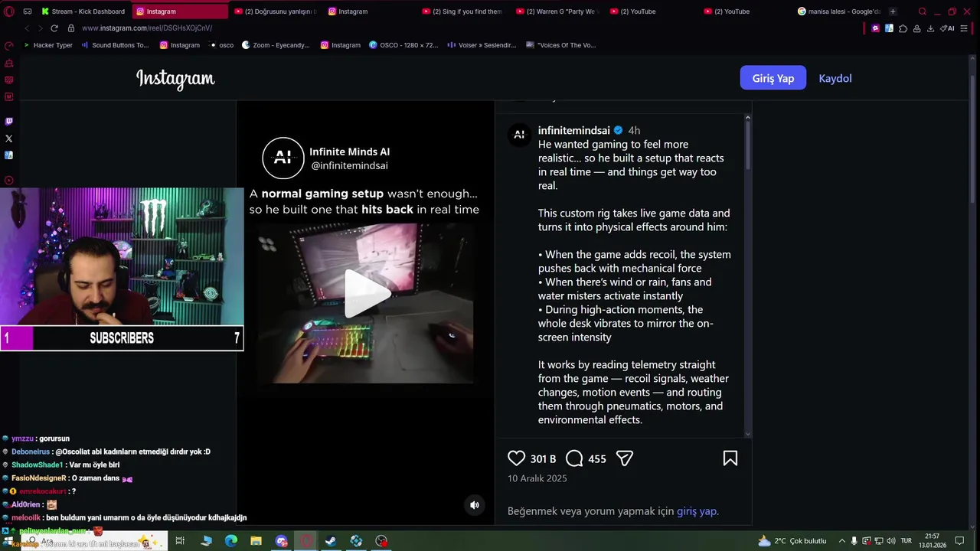The height and width of the screenshot is (551, 980).
Task: Reload the page with the refresh icon
Action: coord(54,28)
